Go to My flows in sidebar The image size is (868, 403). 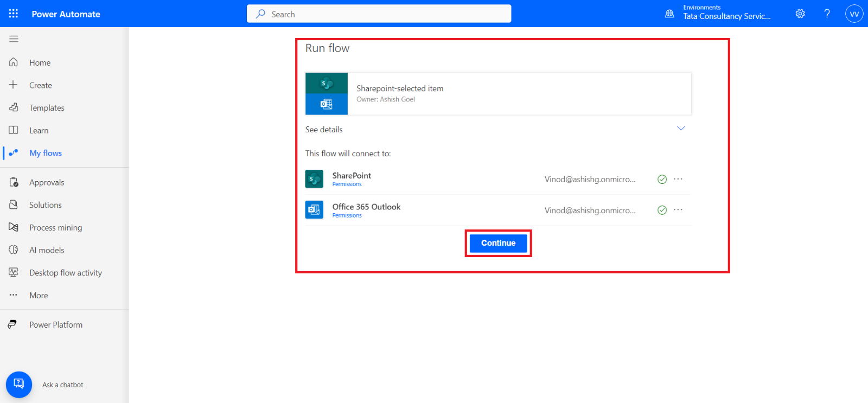[46, 153]
